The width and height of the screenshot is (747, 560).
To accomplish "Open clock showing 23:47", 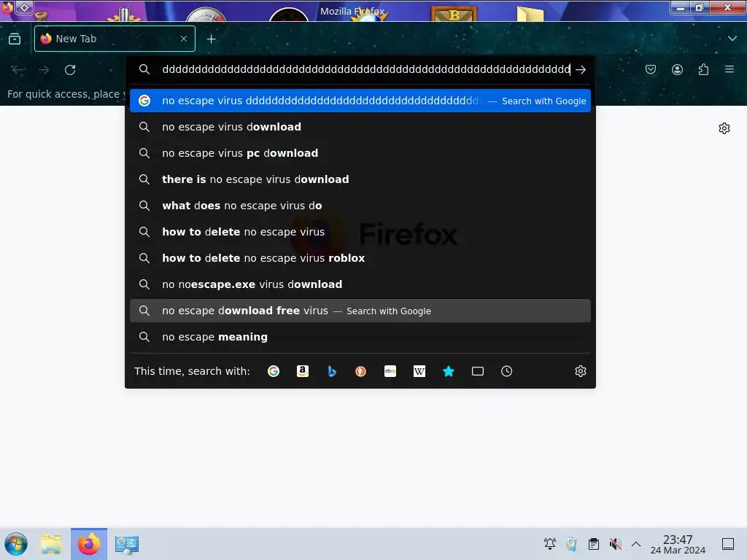I will coord(678,544).
